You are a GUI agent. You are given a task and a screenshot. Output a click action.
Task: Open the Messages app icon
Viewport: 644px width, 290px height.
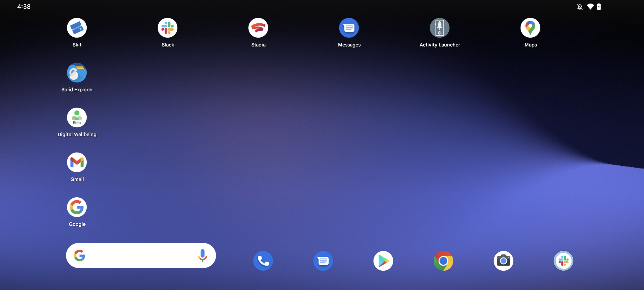[x=349, y=28]
